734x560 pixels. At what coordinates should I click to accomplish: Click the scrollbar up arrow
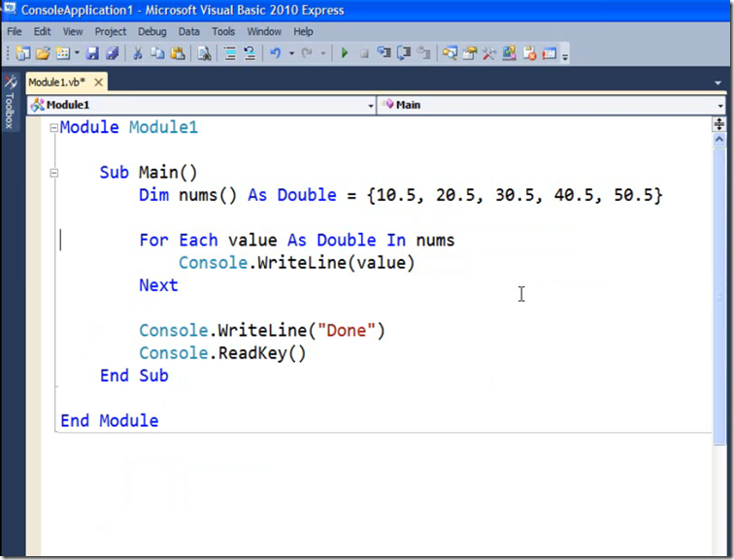[719, 140]
